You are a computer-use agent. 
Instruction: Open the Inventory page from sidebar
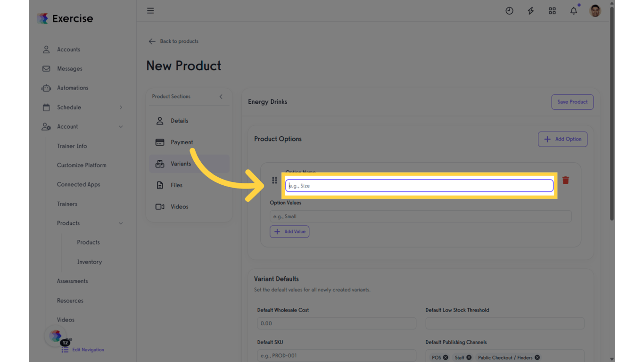(x=89, y=262)
